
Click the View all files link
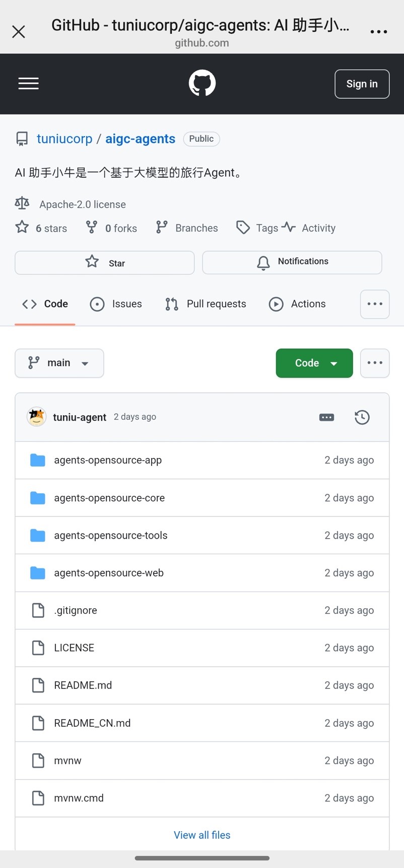tap(202, 835)
